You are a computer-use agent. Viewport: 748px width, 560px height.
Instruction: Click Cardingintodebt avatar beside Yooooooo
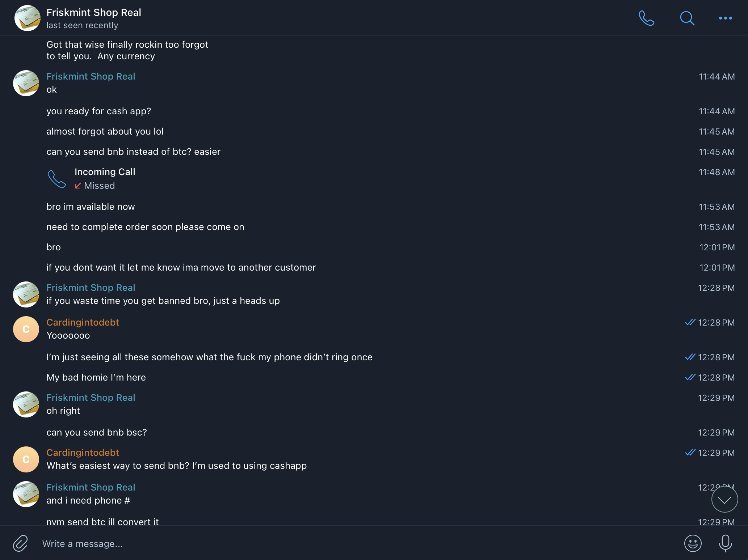26,329
